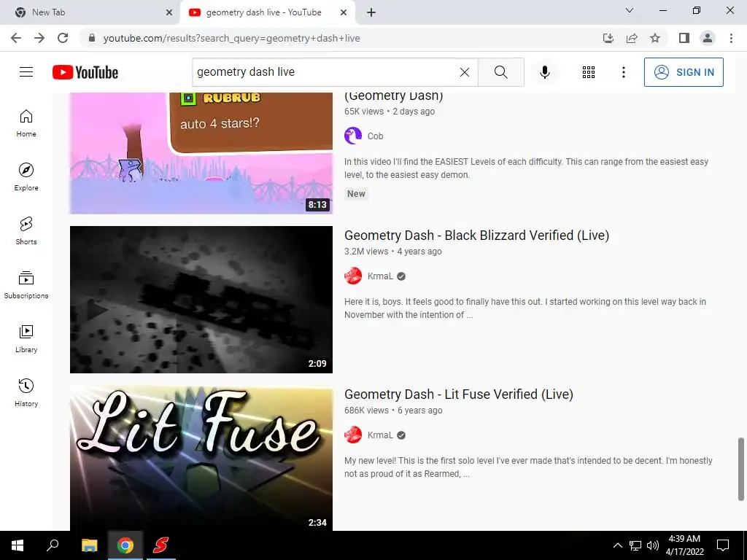This screenshot has height=560, width=747.
Task: Open File Explorer from taskbar
Action: (89, 545)
